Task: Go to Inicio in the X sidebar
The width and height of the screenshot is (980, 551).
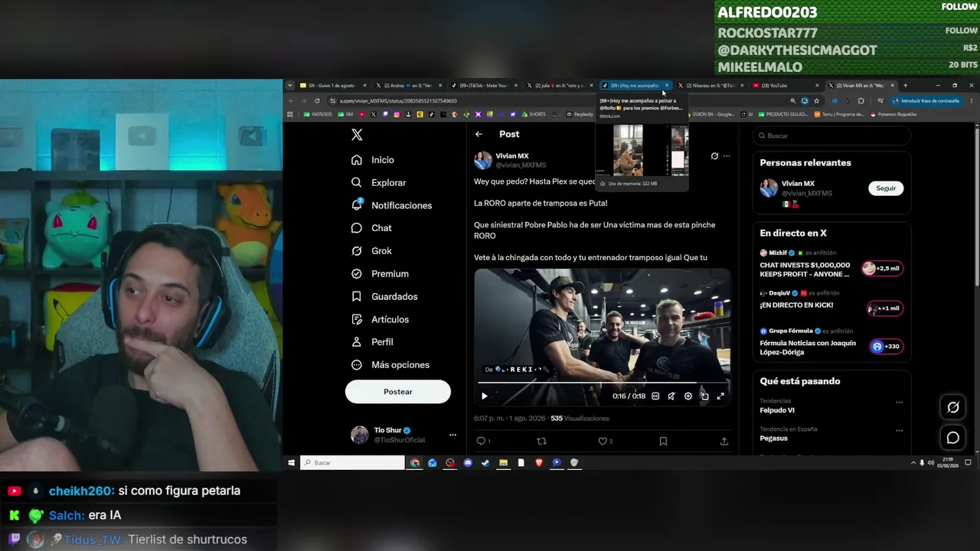Action: [x=373, y=160]
